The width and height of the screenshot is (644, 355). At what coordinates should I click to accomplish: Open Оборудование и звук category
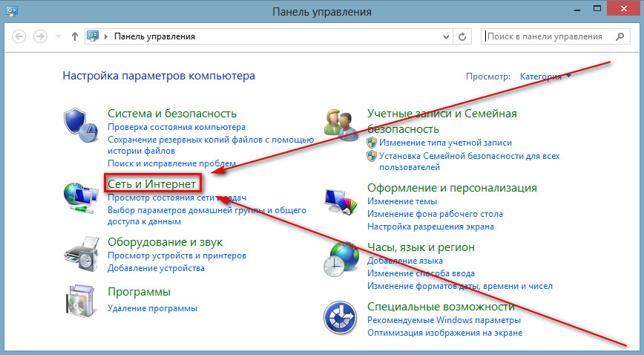pyautogui.click(x=165, y=242)
